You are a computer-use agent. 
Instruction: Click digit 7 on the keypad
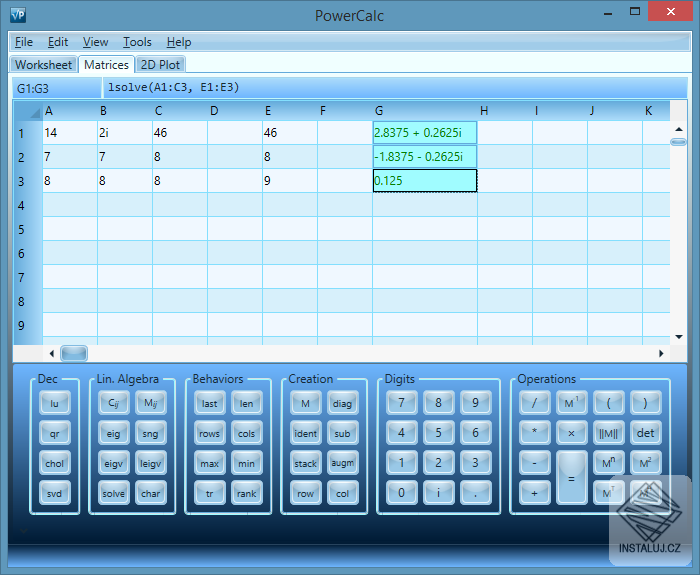pos(401,403)
